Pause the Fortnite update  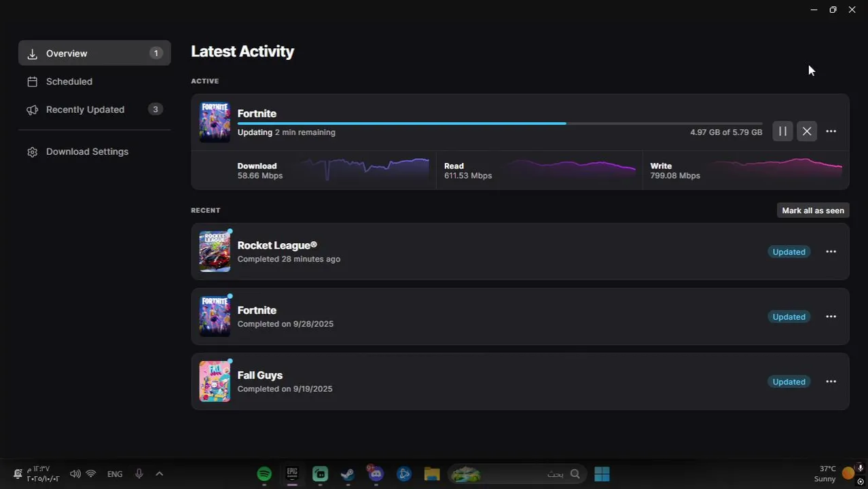782,131
